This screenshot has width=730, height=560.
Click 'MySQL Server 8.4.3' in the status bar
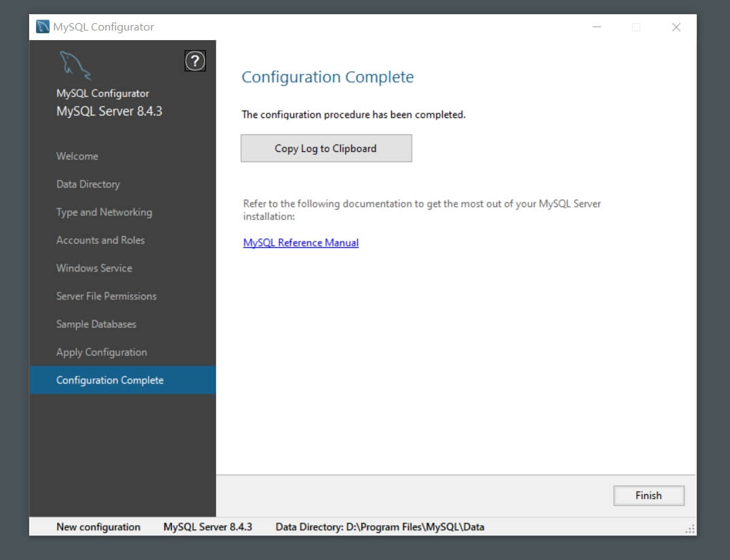tap(208, 527)
